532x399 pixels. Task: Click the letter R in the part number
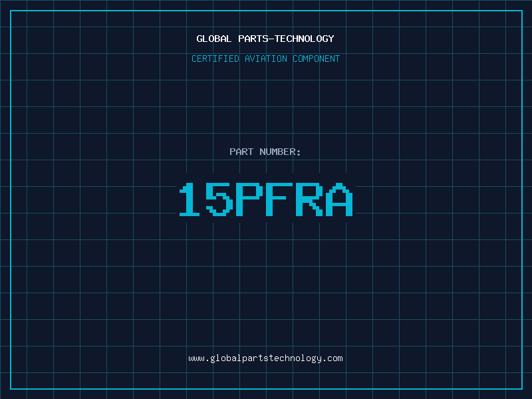pyautogui.click(x=309, y=199)
